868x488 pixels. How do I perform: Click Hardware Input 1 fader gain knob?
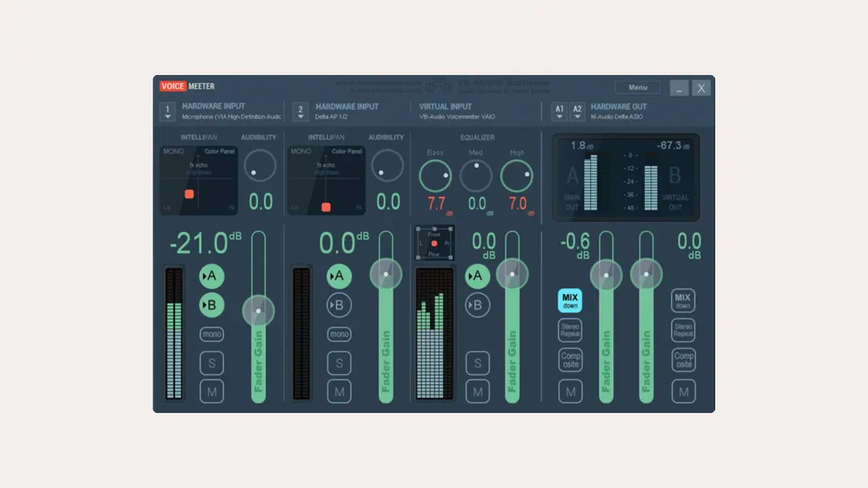tap(258, 311)
